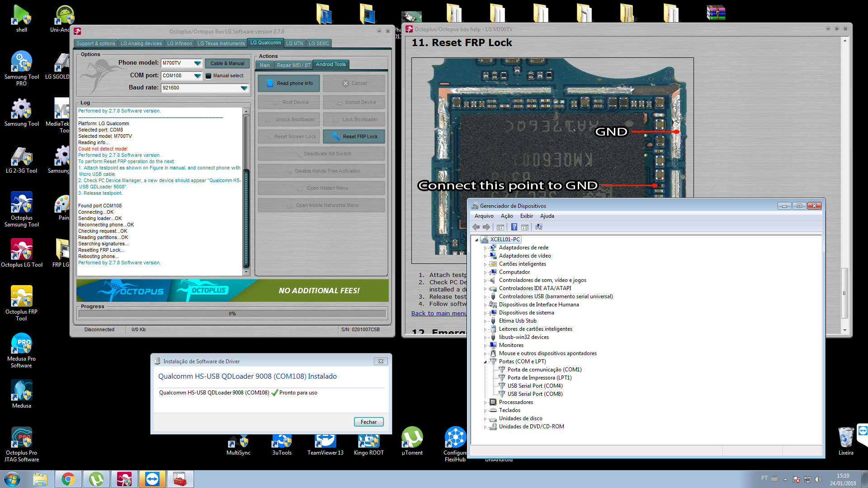Open the shell desktop shortcut
Screen dimensions: 868x488
(21, 18)
